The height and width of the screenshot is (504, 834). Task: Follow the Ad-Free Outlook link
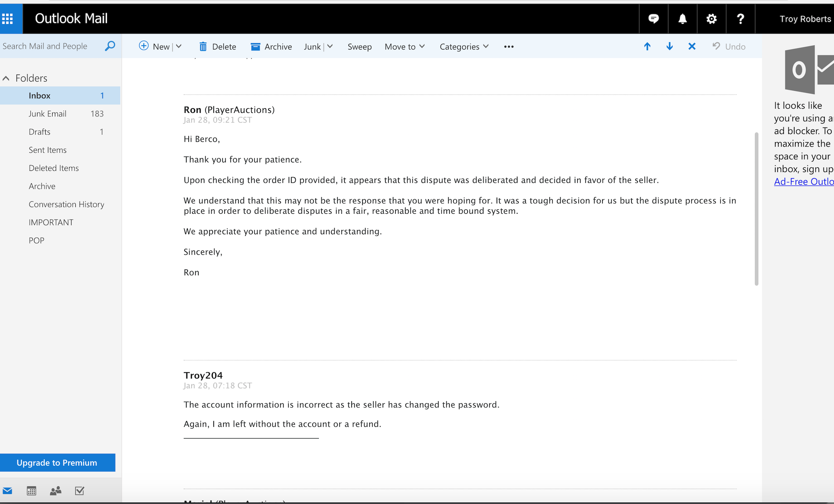point(803,182)
